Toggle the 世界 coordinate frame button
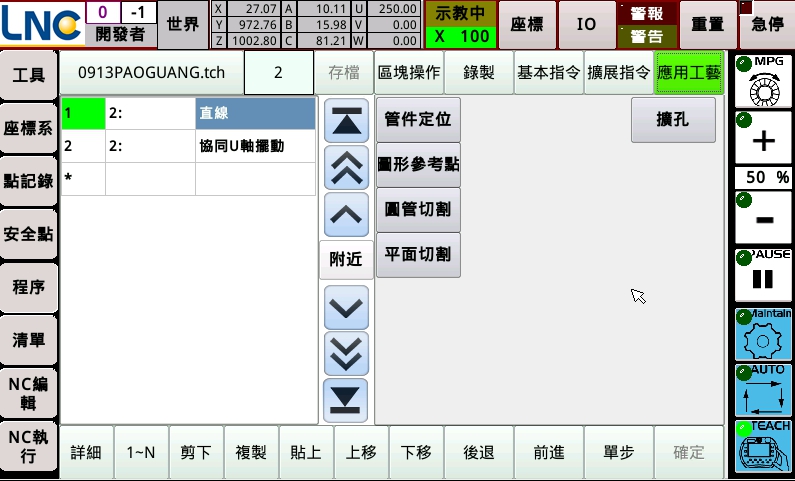Screen dimensions: 795x481 pos(183,24)
